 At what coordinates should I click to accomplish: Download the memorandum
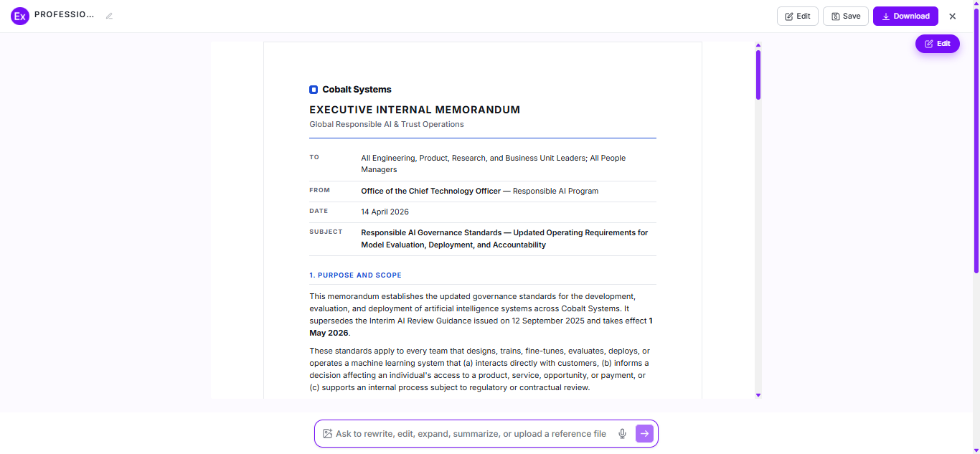pos(905,16)
